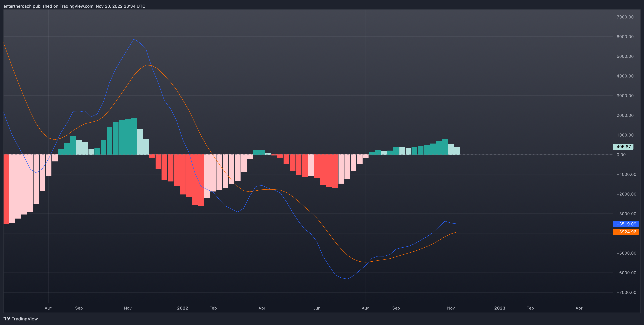The image size is (644, 325).
Task: Click the Feb label right after 2023
Action: point(530,308)
